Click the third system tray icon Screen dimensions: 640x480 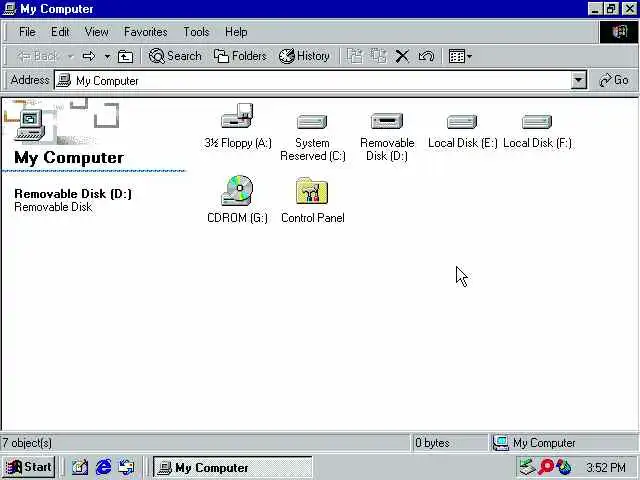[x=564, y=467]
